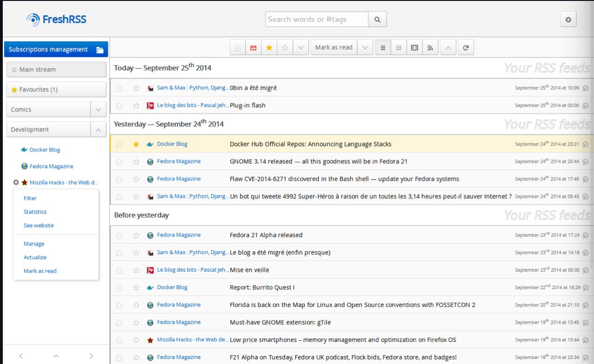This screenshot has width=594, height=364.
Task: Open article 'Must-have GNOME extension: gTile'
Action: 280,322
